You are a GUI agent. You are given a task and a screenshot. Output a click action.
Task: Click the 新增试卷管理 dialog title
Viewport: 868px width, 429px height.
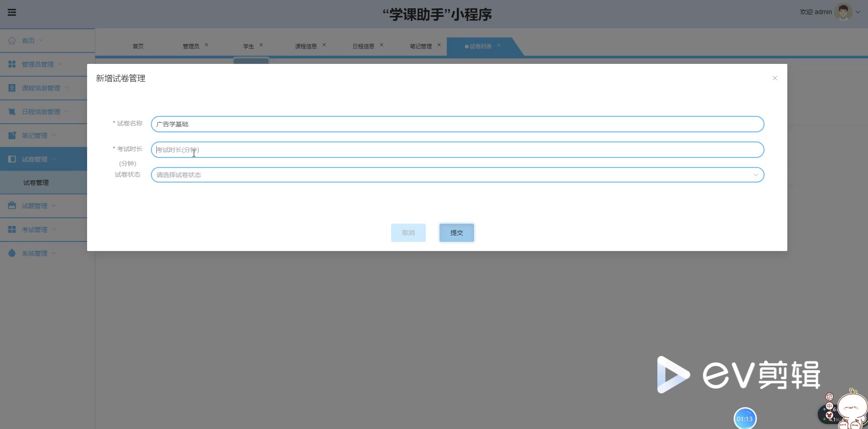click(x=121, y=78)
